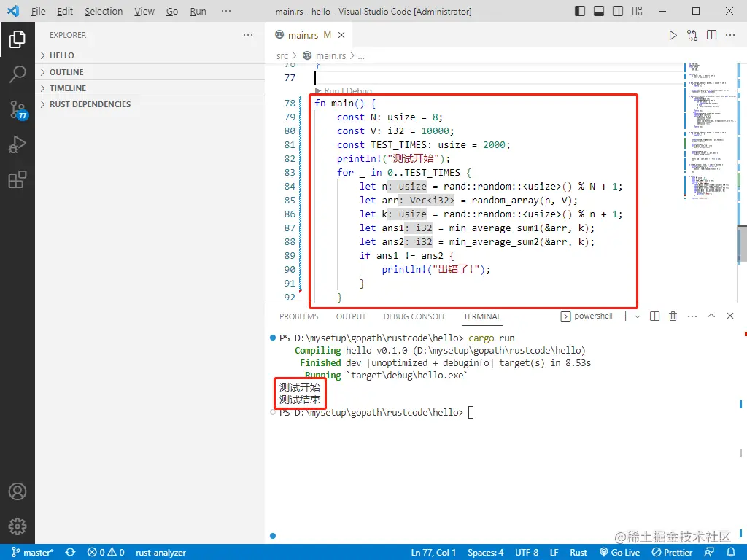Screen dimensions: 747x560
Task: Open feedback icon in status bar
Action: [709, 553]
